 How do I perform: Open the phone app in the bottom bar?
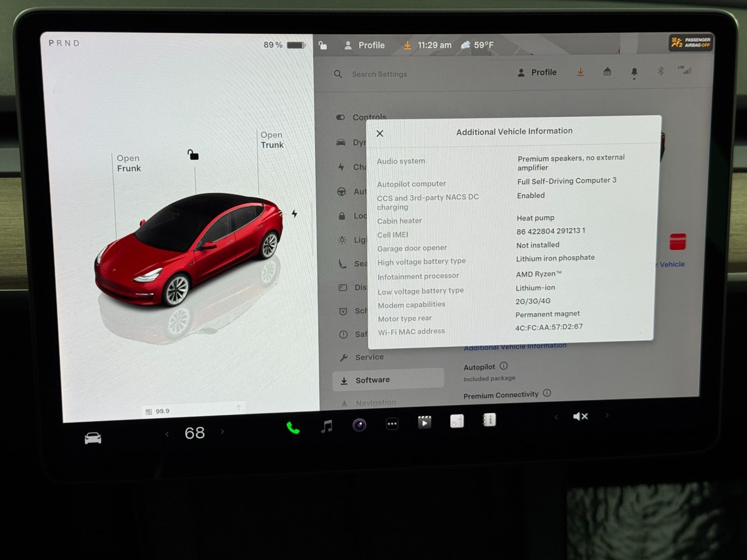(x=293, y=427)
